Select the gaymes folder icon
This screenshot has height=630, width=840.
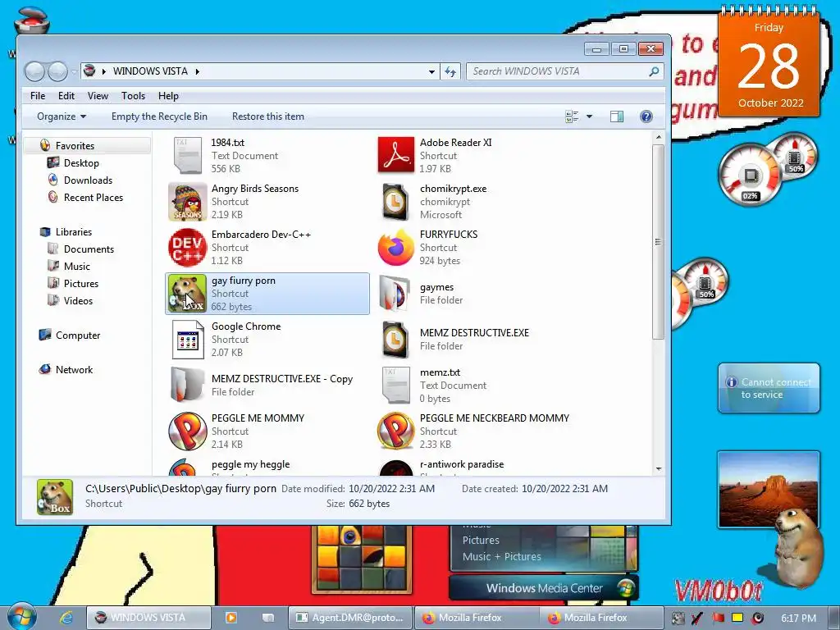396,294
